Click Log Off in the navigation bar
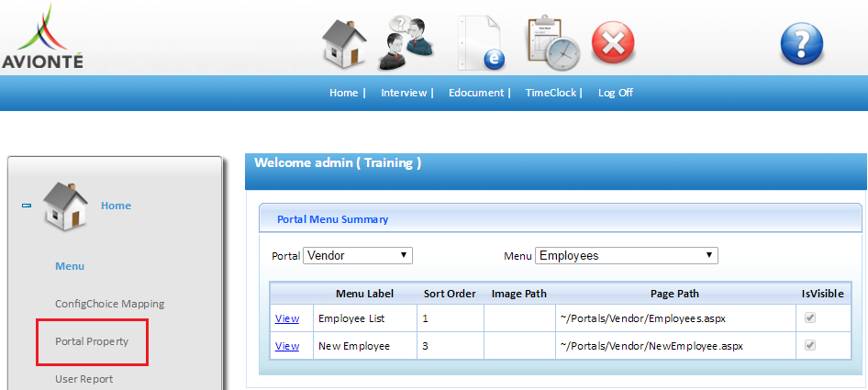This screenshot has height=390, width=868. pos(615,93)
